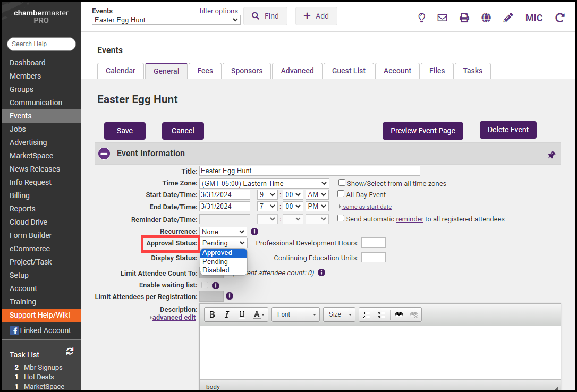Collapse the Event Information section
This screenshot has height=392, width=577.
click(x=105, y=154)
